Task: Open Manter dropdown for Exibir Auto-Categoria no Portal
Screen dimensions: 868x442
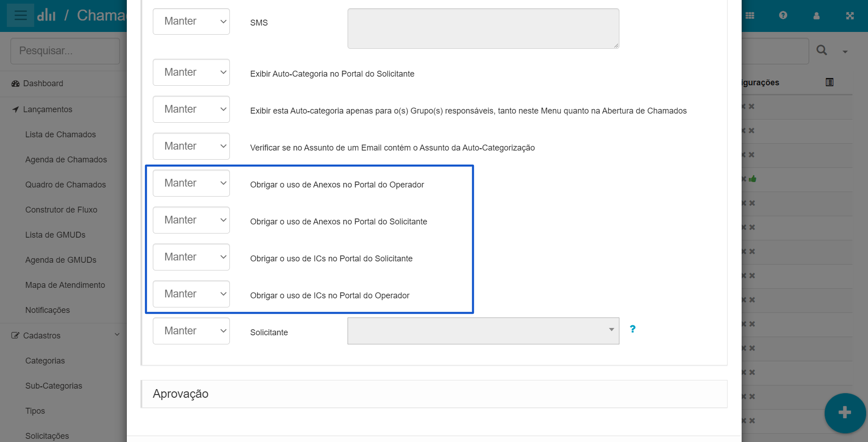Action: pos(191,72)
